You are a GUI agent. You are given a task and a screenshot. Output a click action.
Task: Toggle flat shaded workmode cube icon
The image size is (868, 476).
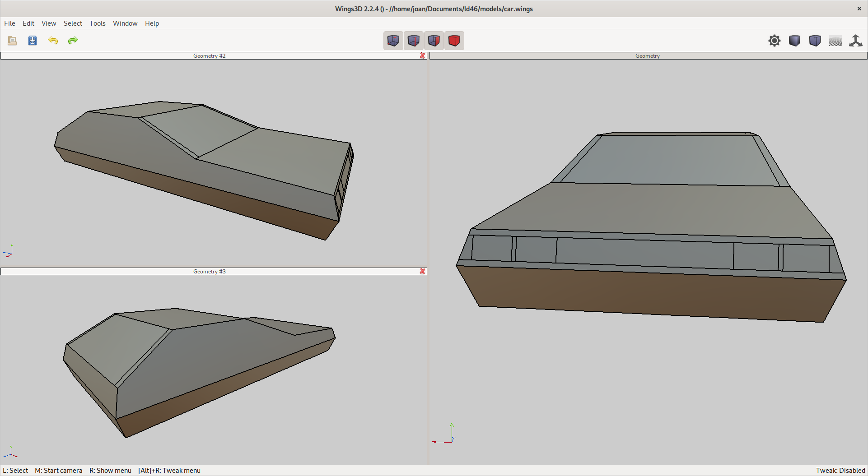795,41
